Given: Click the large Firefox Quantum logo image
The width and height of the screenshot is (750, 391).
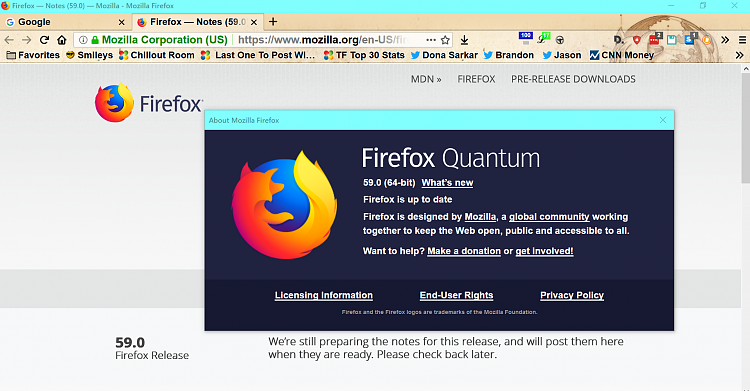Looking at the screenshot, I should click(x=285, y=205).
